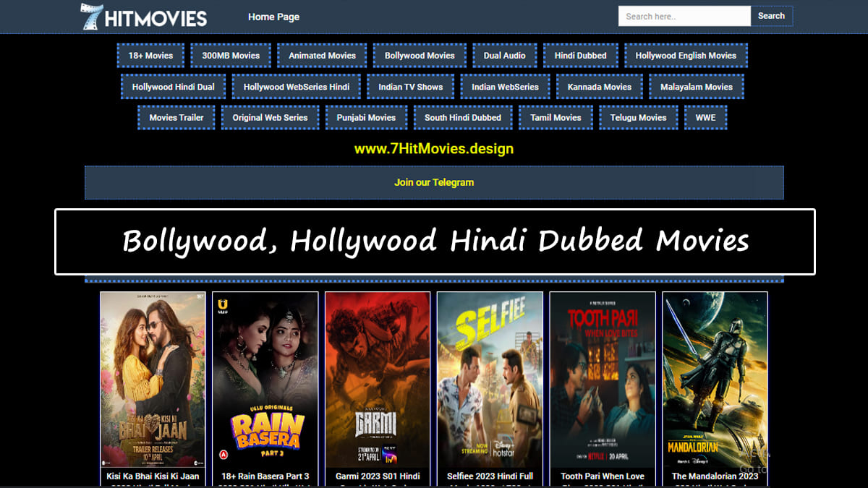Click The Mandalorian 2023 title link
The width and height of the screenshot is (868, 488).
click(715, 476)
